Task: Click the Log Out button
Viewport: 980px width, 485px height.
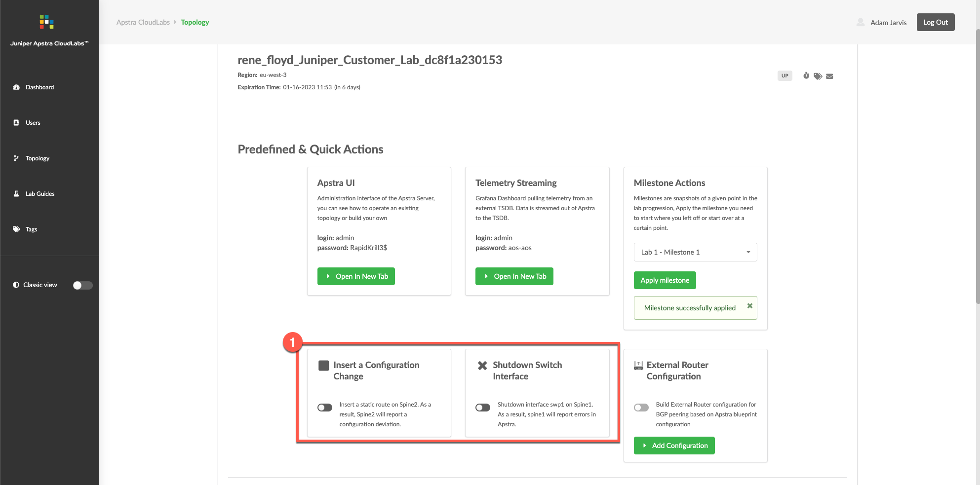Action: point(935,22)
